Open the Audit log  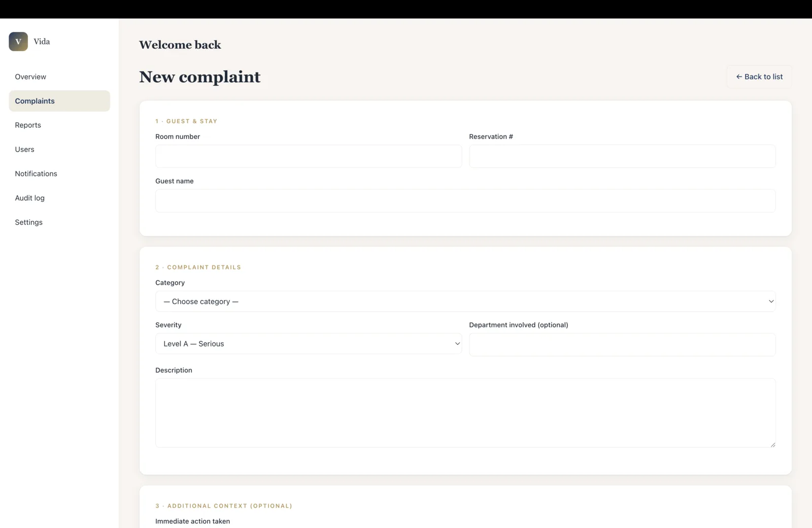tap(59, 198)
